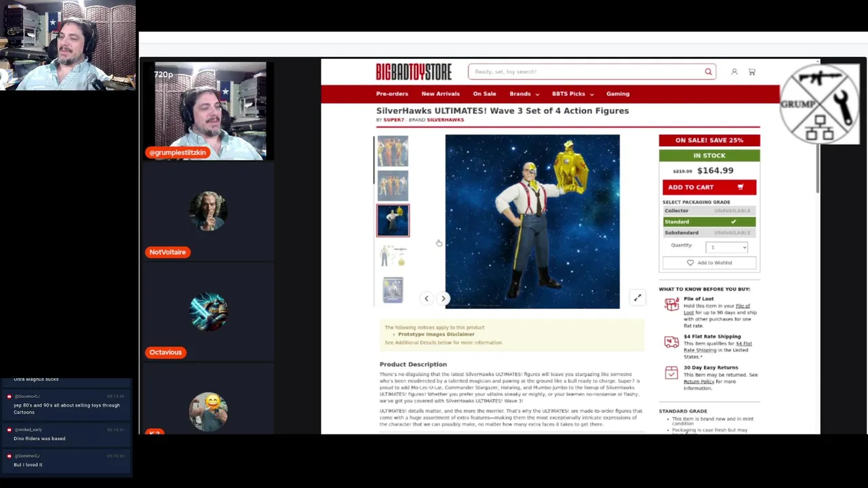Select the first product thumbnail
The width and height of the screenshot is (868, 488).
coord(393,151)
